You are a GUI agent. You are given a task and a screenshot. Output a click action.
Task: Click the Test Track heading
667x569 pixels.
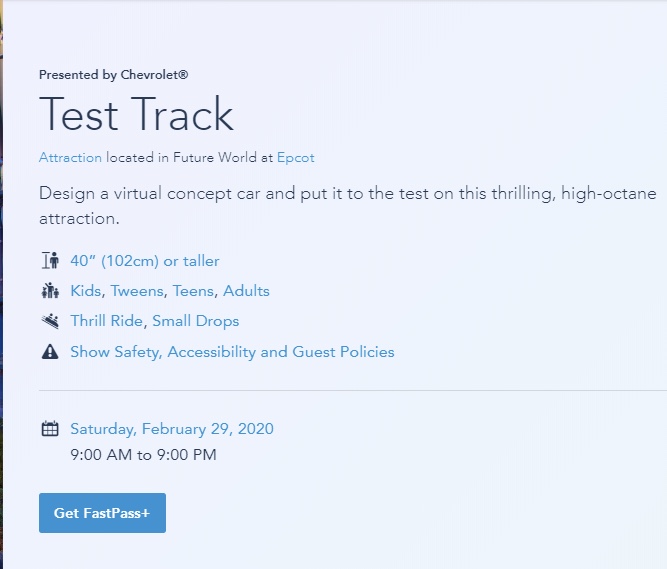pyautogui.click(x=136, y=115)
